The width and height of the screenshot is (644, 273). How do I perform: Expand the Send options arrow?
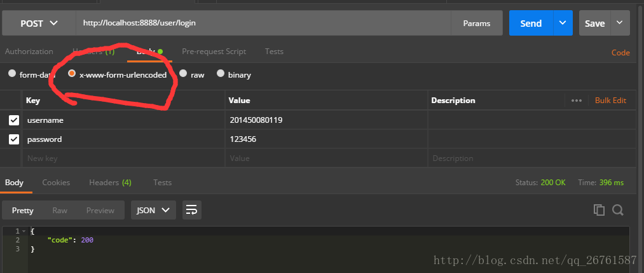tap(563, 23)
